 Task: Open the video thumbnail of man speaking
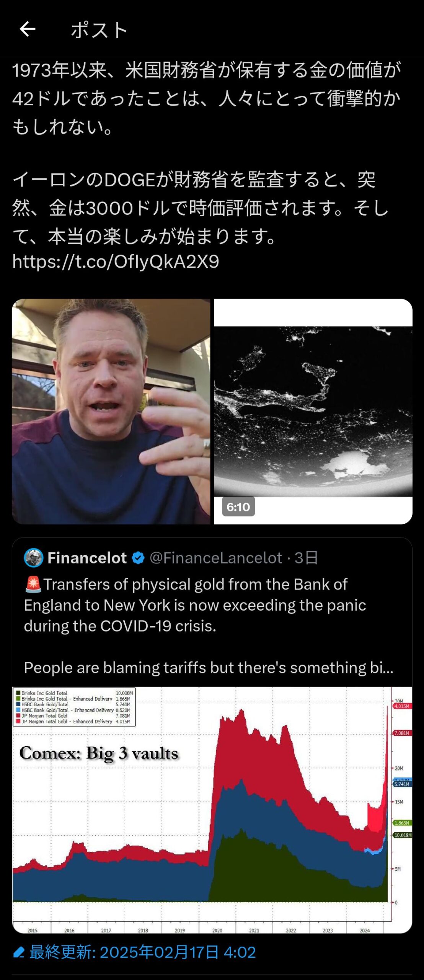click(x=111, y=411)
